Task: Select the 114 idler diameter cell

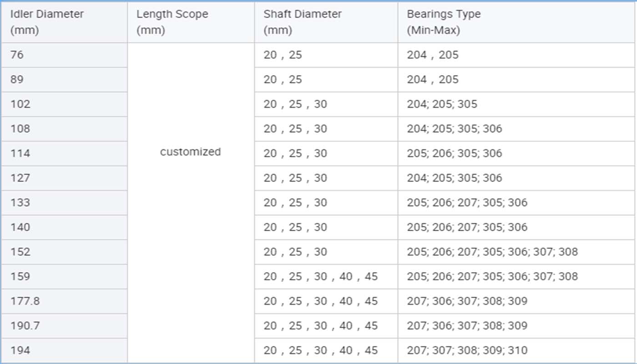Action: (x=64, y=153)
